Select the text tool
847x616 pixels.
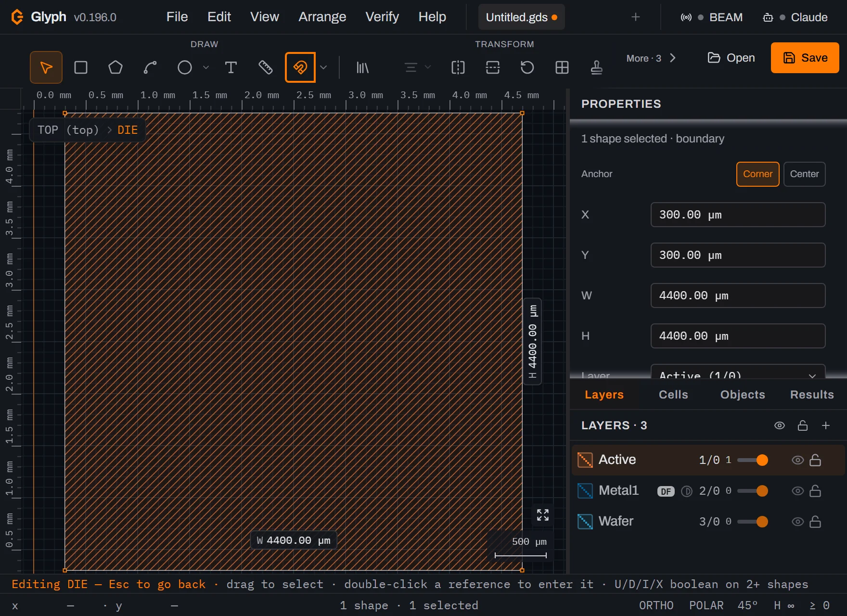(x=231, y=67)
